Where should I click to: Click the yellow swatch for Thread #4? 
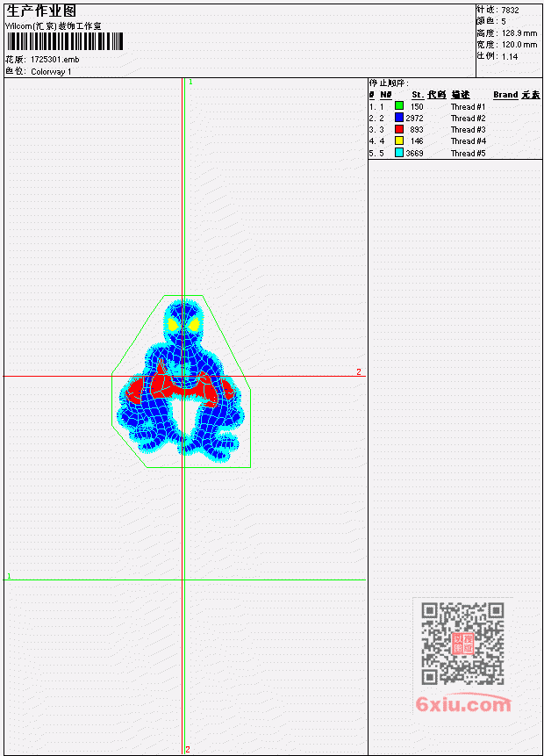click(x=399, y=140)
